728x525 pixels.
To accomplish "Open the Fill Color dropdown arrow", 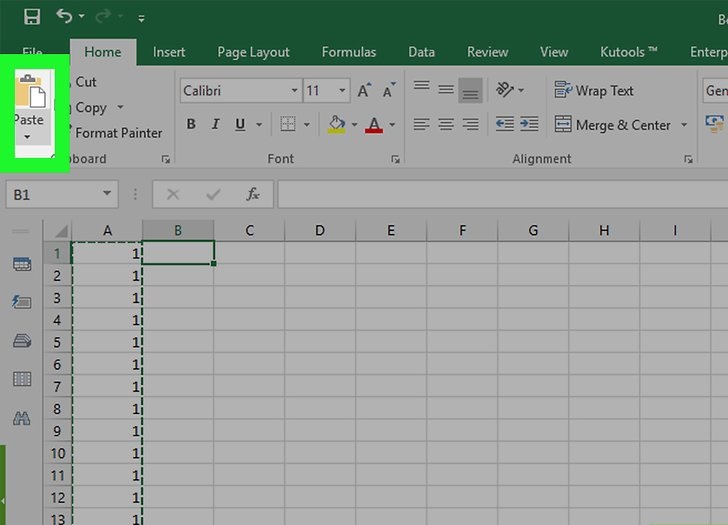I will [354, 124].
